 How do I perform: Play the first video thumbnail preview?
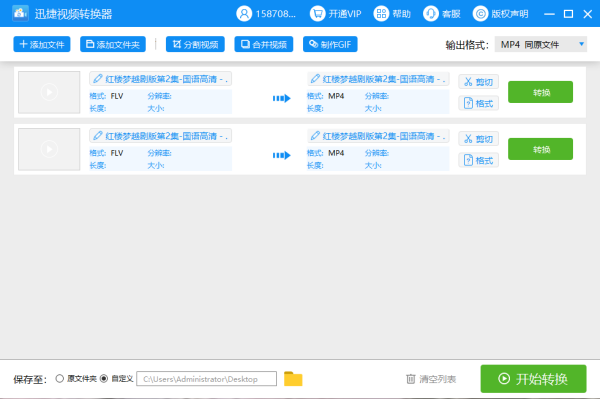[49, 92]
